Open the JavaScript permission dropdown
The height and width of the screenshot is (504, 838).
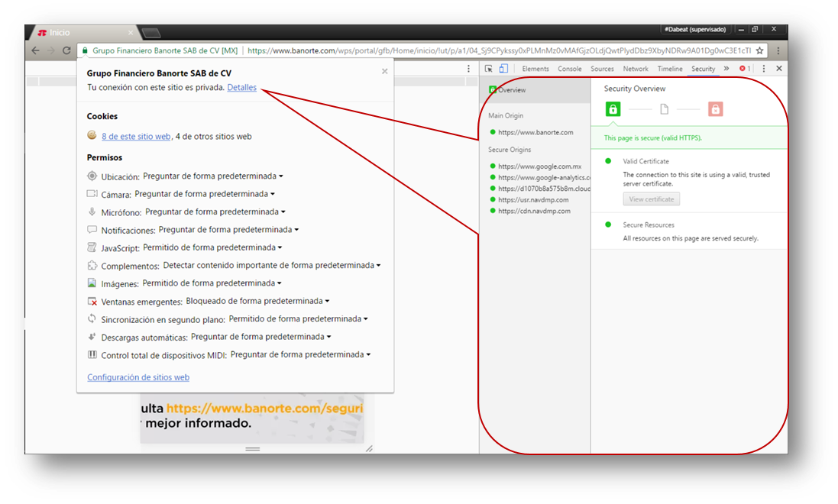[212, 247]
